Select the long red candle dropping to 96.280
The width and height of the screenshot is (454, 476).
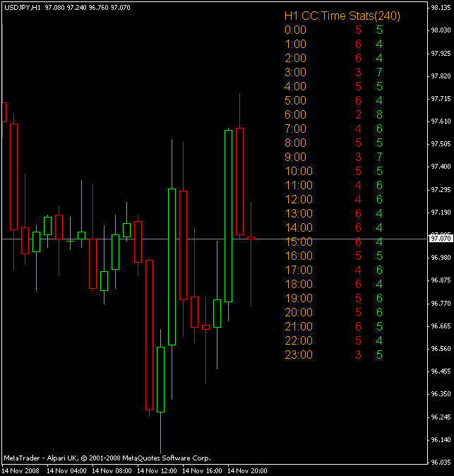tap(149, 335)
